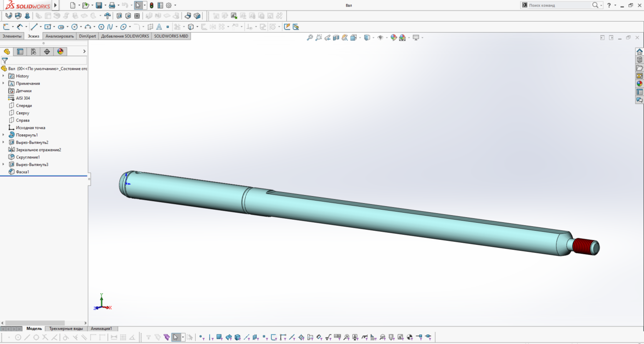
Task: Expand the Повернуть1 feature node
Action: tap(4, 135)
